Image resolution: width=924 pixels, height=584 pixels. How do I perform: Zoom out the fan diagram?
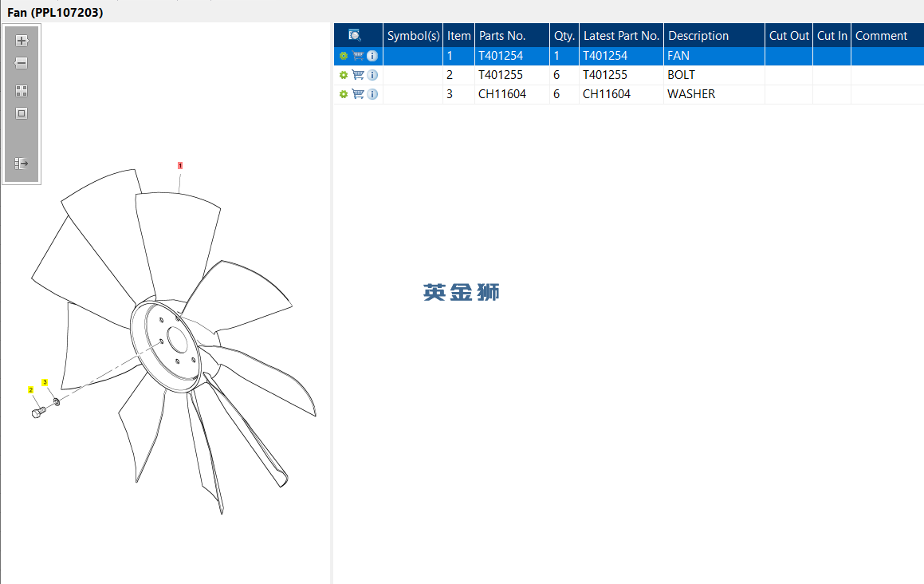click(22, 63)
